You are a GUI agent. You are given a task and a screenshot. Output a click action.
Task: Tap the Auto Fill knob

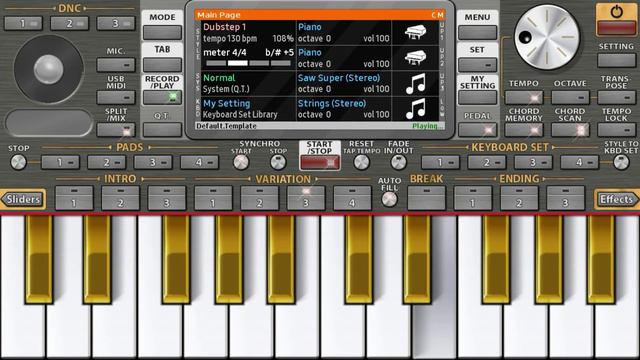tap(389, 200)
